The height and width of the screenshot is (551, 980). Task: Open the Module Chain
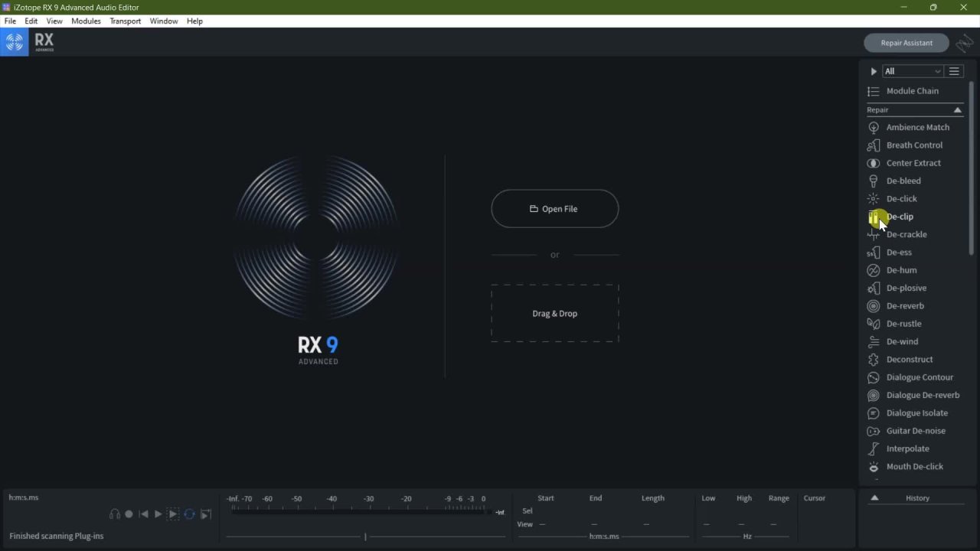click(912, 91)
